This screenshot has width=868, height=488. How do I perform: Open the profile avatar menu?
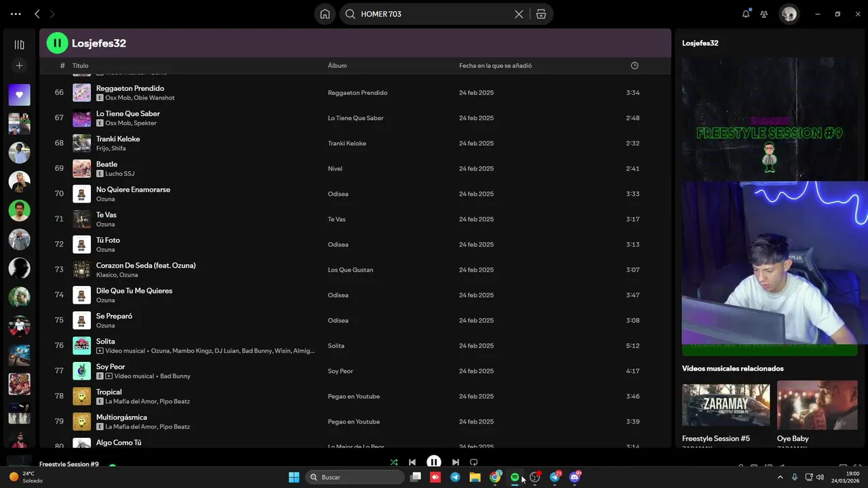tap(789, 14)
